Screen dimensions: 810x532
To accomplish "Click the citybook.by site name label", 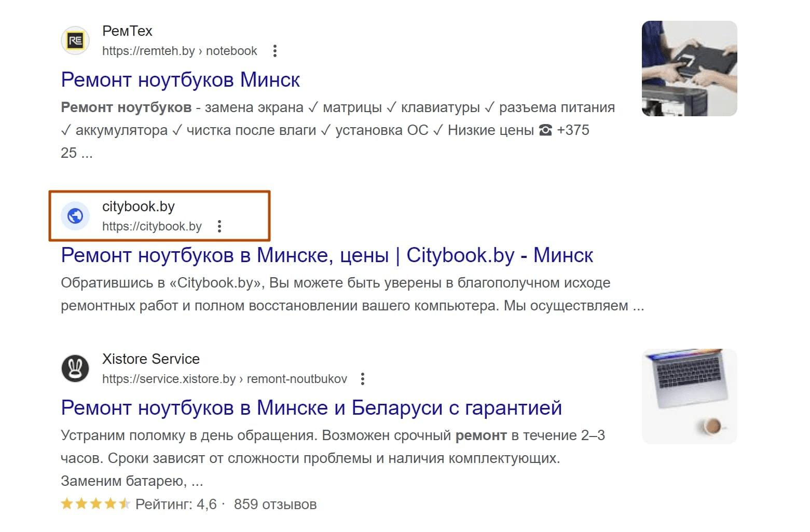I will (x=138, y=207).
